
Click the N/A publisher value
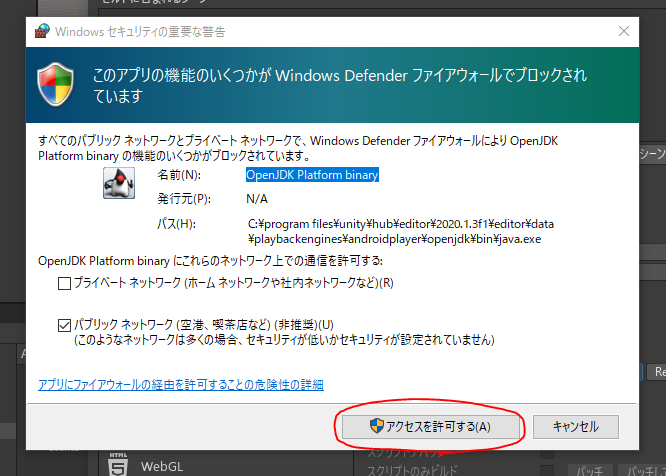[257, 199]
